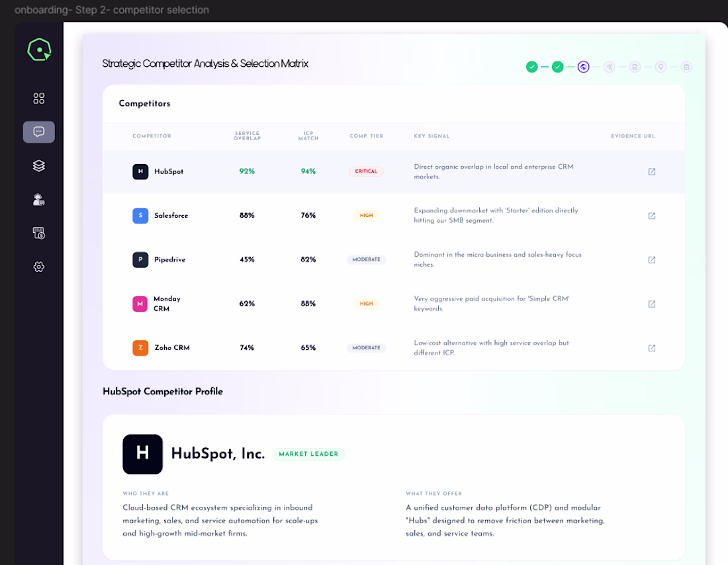Viewport: 728px width, 565px height.
Task: Click the HIGH tier badge for Monday CRM
Action: coord(367,304)
